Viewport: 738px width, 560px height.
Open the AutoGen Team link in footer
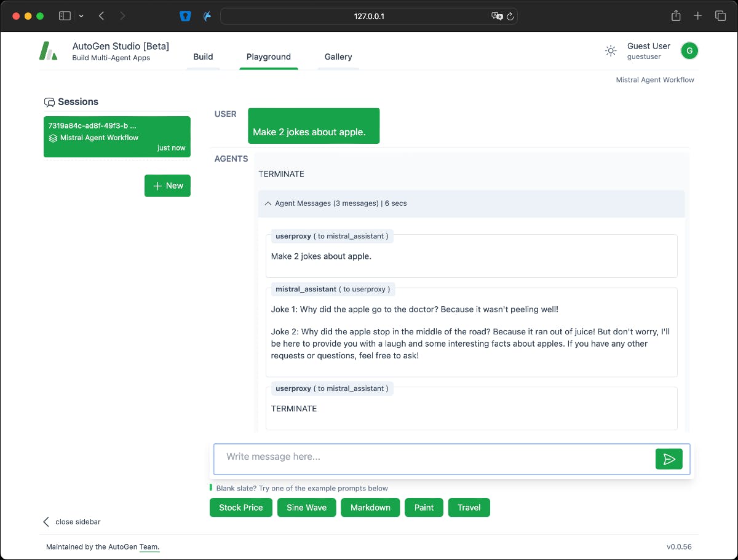pyautogui.click(x=149, y=546)
